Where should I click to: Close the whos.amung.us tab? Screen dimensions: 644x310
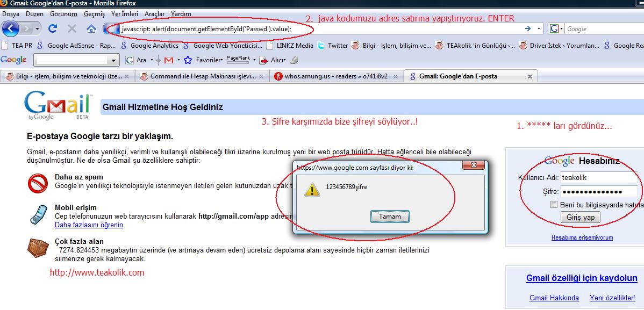click(x=396, y=76)
